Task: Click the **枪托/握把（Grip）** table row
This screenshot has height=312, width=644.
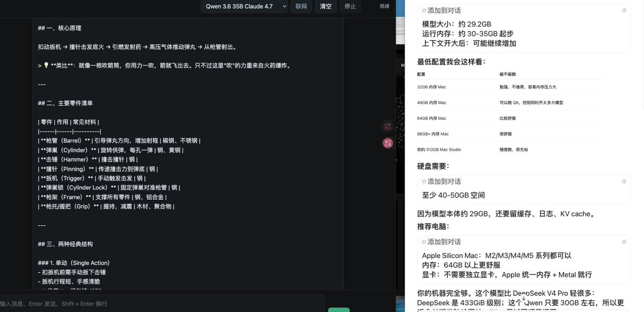Action: pyautogui.click(x=107, y=206)
